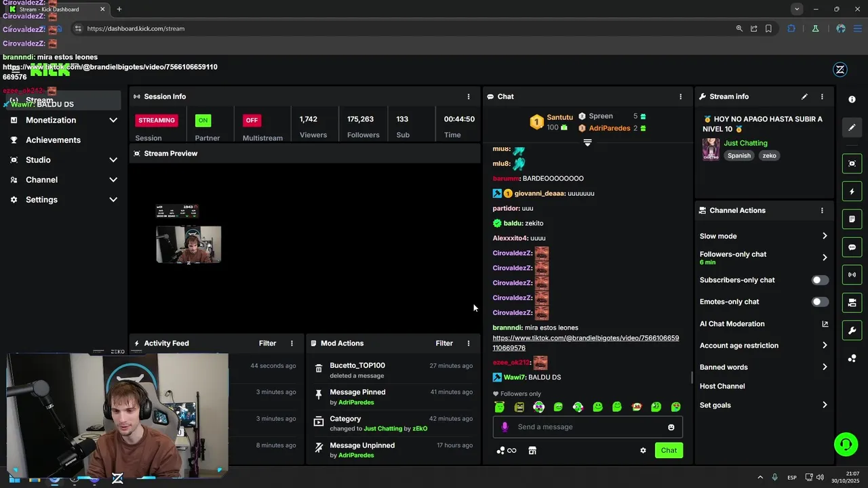Filter the Mod Actions list
The image size is (868, 488).
444,344
